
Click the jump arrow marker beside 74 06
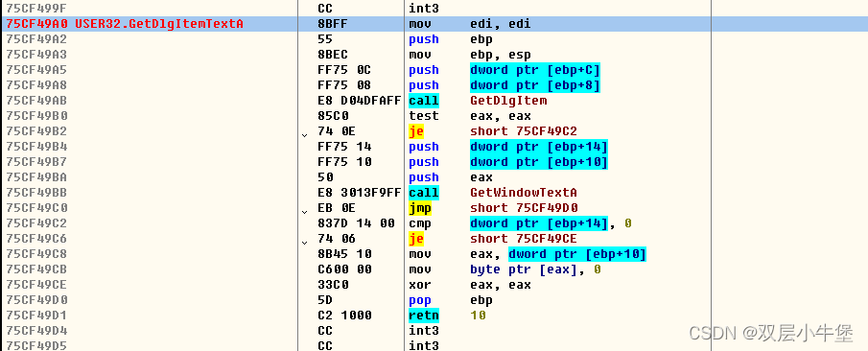[x=303, y=242]
